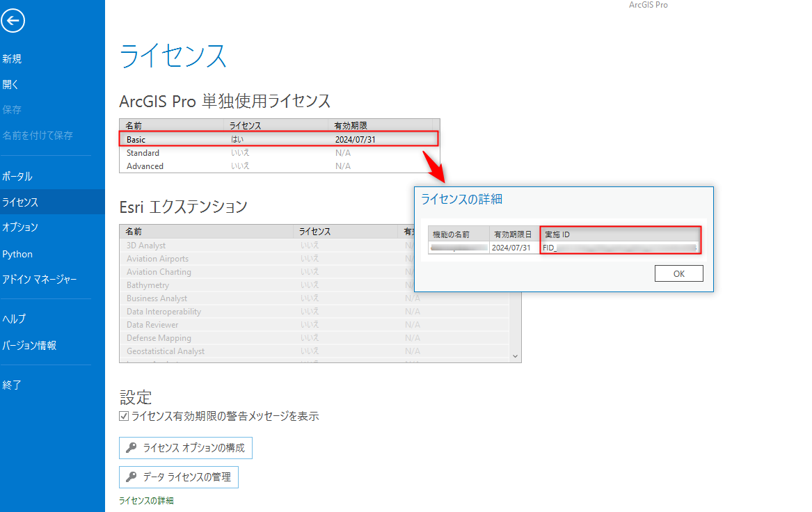This screenshot has height=512, width=812.
Task: Click 終了 to exit the application
Action: pos(12,385)
